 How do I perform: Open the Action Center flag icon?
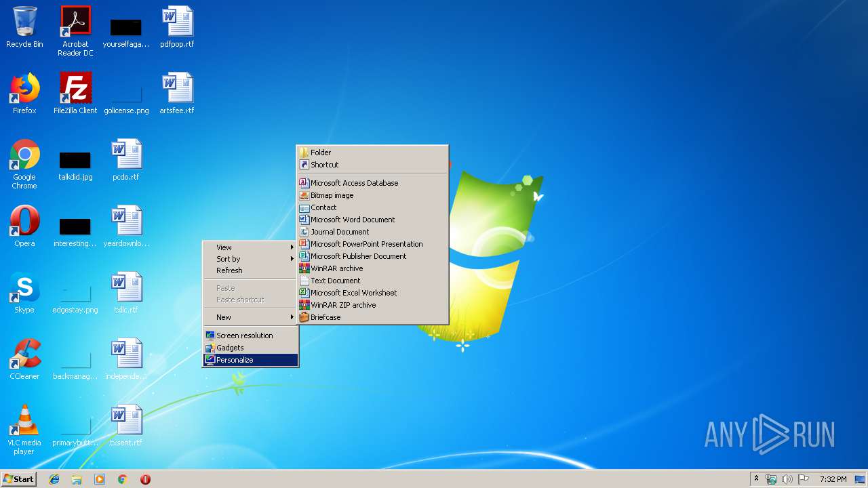tap(804, 479)
